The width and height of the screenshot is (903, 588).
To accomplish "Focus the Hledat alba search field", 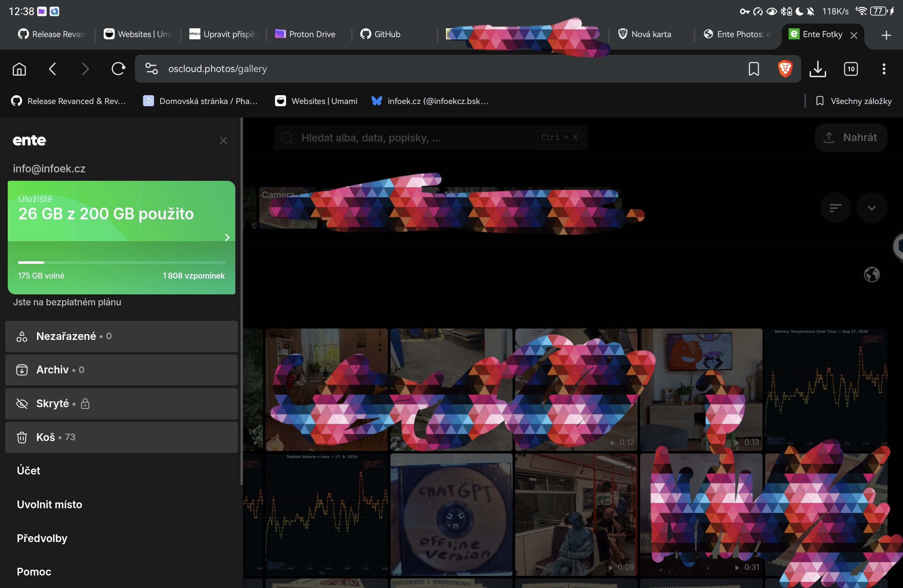I will [x=430, y=138].
